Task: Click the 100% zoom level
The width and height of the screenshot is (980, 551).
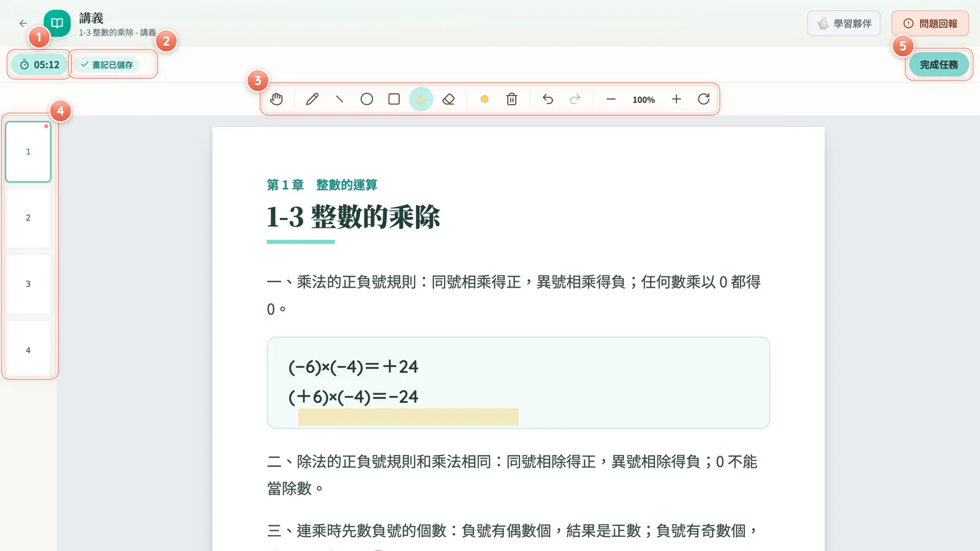Action: [644, 100]
